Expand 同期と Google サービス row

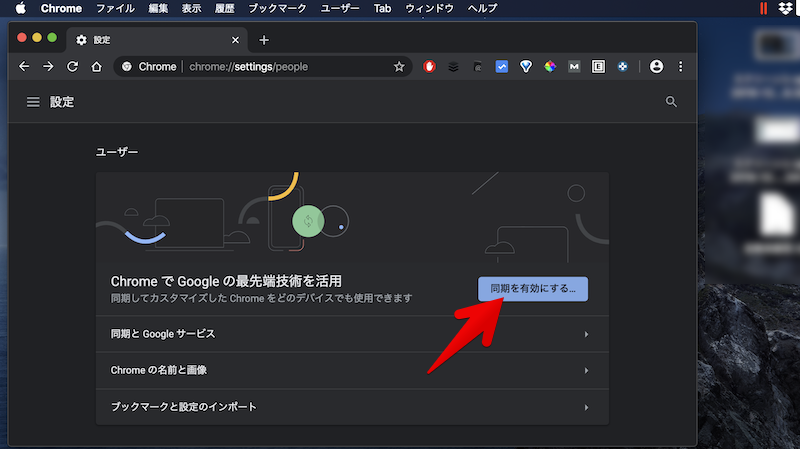click(351, 334)
